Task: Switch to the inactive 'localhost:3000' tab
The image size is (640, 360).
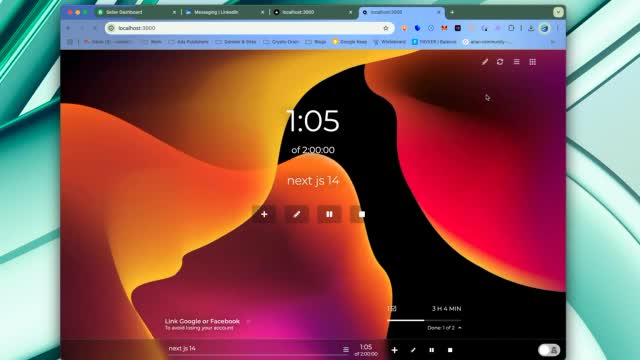Action: click(312, 12)
